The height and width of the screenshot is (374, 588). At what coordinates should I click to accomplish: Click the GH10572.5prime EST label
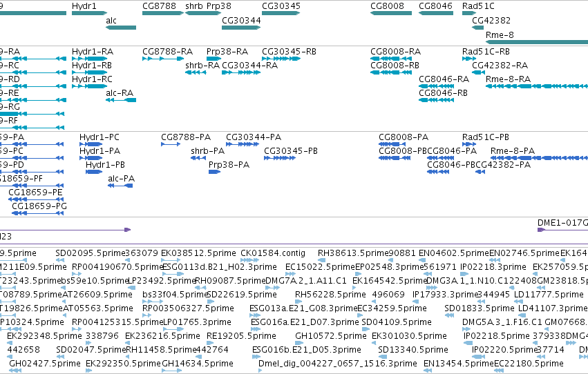coord(330,336)
